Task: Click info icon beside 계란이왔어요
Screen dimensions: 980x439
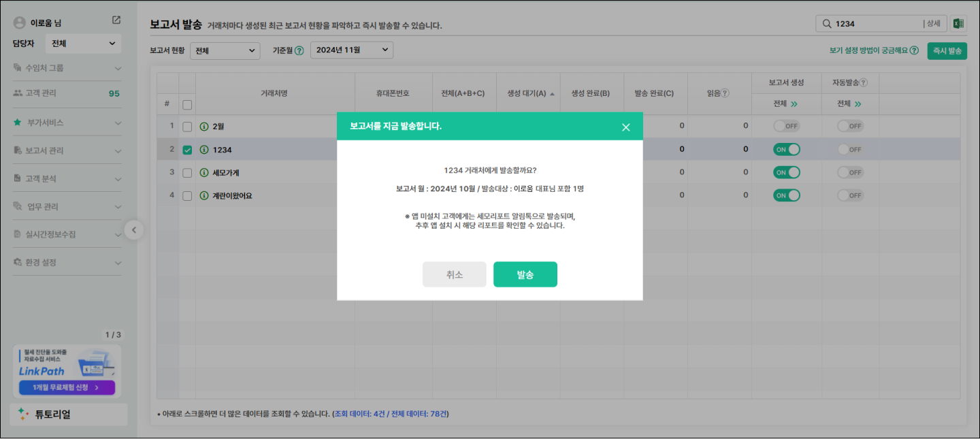Action: [204, 196]
